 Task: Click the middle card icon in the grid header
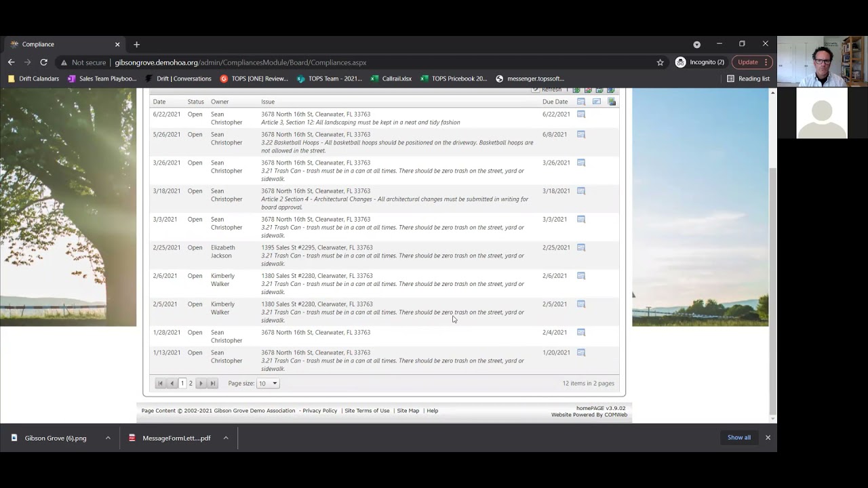597,102
